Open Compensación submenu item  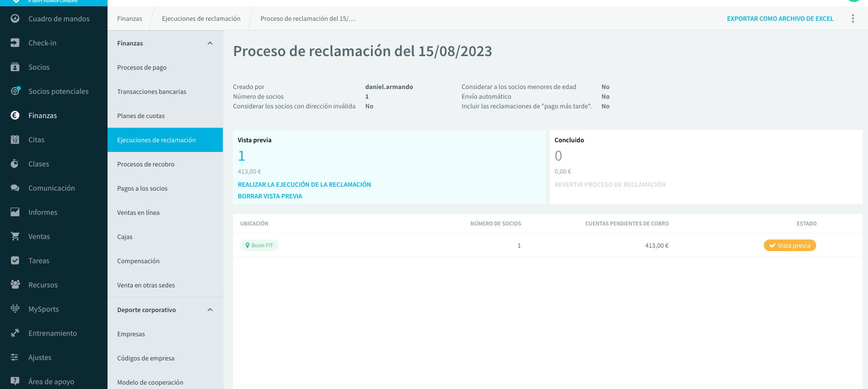165,261
